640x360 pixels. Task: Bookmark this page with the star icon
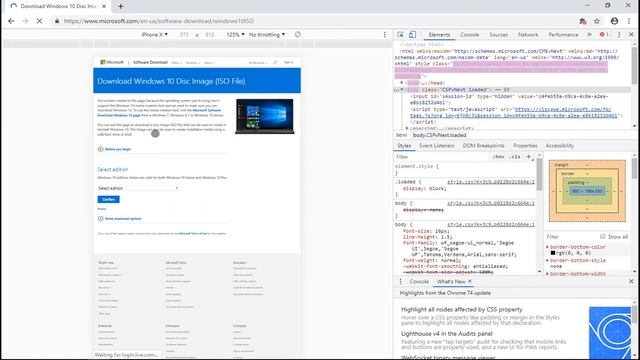597,21
